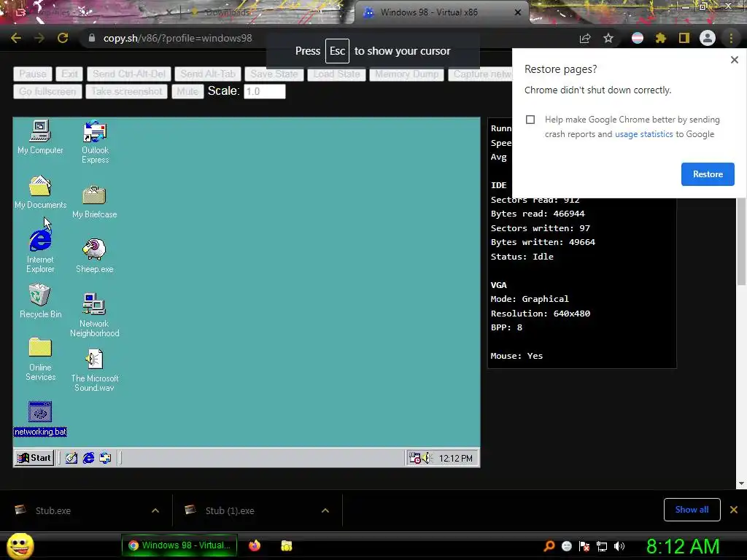Open the Windows 98 Start menu
Viewport: 747px width, 560px height.
click(34, 458)
